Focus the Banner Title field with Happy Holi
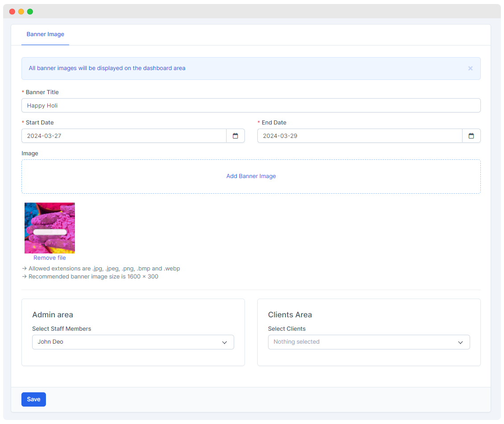The image size is (504, 424). coord(251,105)
